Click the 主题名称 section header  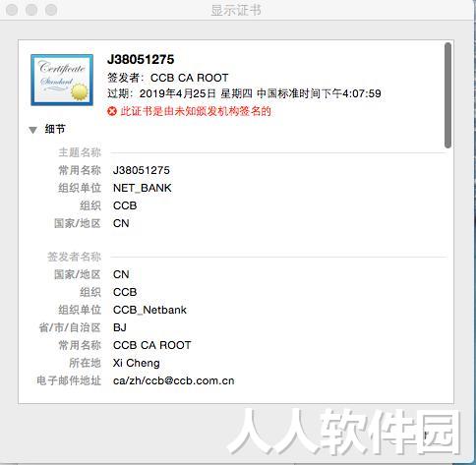tap(80, 152)
